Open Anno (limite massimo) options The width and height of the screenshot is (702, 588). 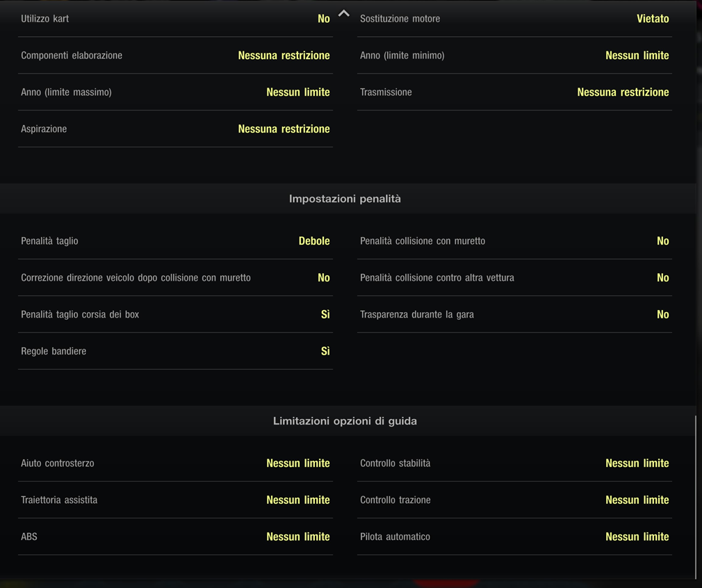(x=297, y=92)
